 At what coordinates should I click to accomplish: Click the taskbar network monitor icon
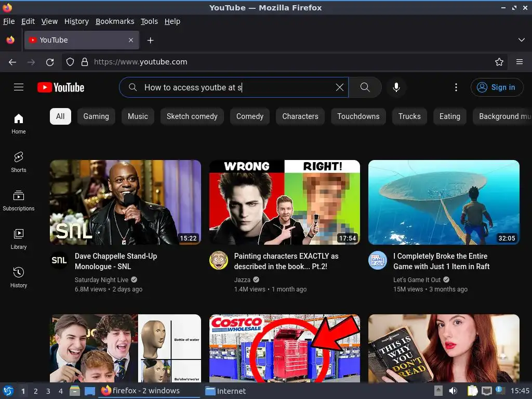point(487,391)
